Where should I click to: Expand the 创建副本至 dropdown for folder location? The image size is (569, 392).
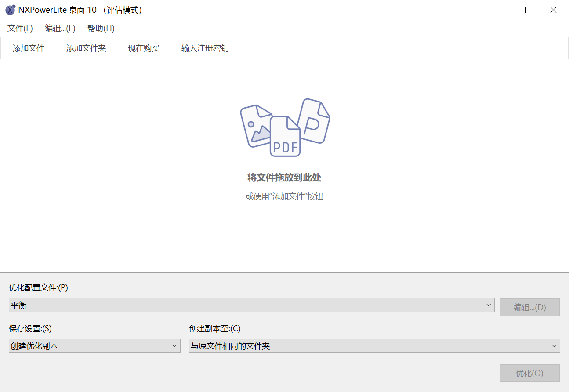coord(374,346)
